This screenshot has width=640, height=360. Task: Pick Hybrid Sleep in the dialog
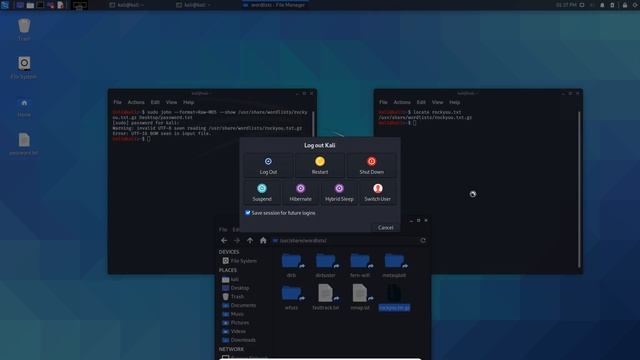pyautogui.click(x=339, y=192)
